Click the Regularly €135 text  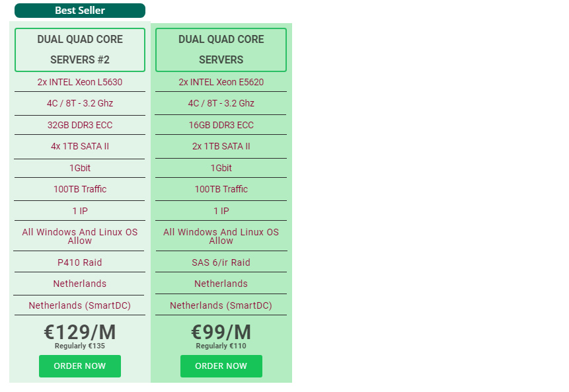click(79, 346)
